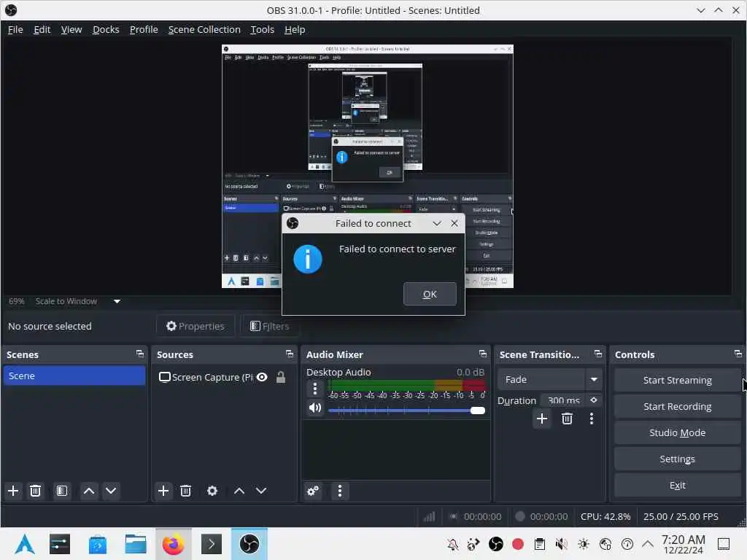Collapse the Failed to connect dialog chevron
Viewport: 747px width, 560px height.
pyautogui.click(x=437, y=223)
